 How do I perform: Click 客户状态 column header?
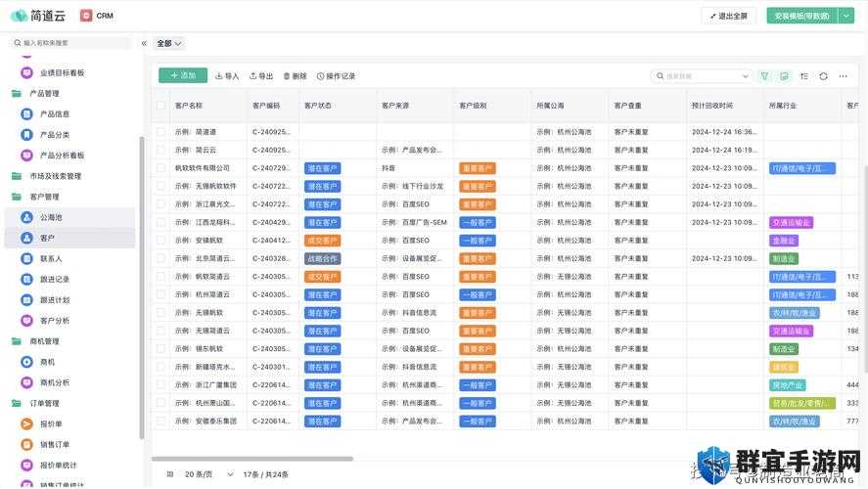318,105
